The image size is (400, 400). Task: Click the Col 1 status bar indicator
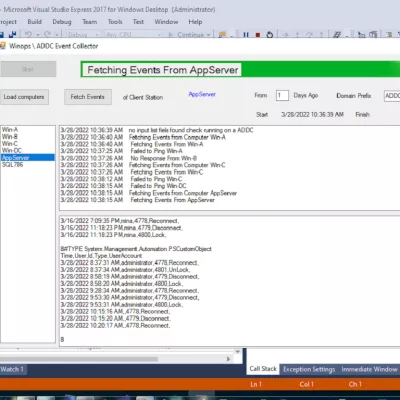(x=307, y=384)
